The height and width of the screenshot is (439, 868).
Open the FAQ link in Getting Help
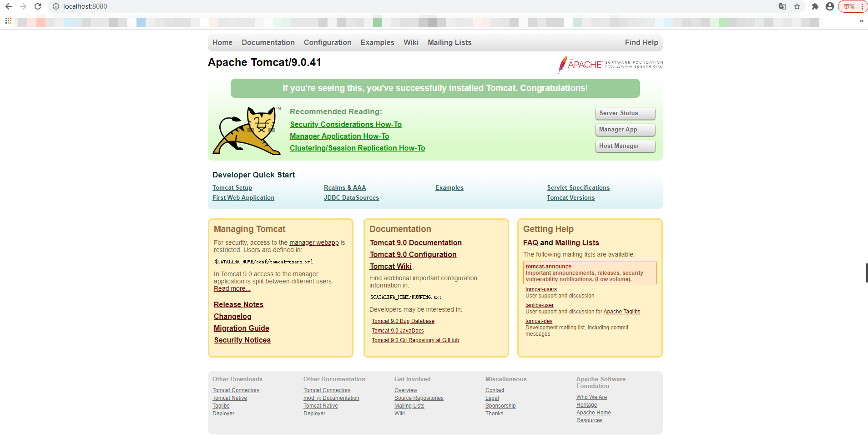click(530, 242)
